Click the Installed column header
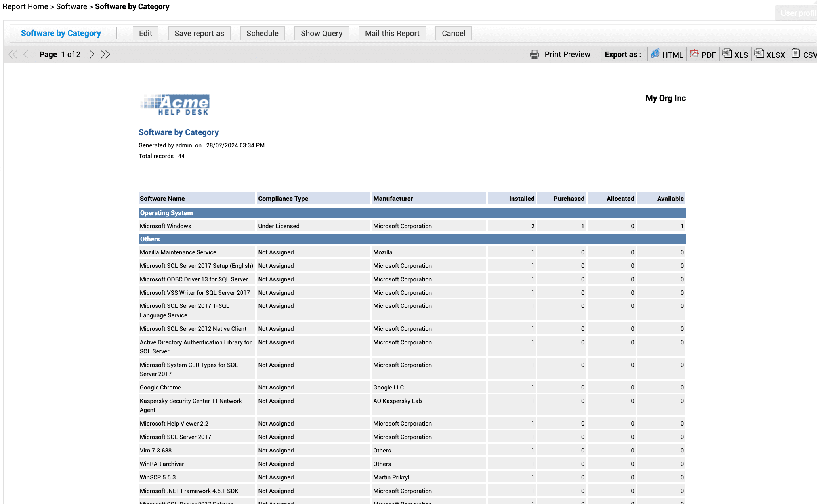This screenshot has width=817, height=504. (521, 199)
